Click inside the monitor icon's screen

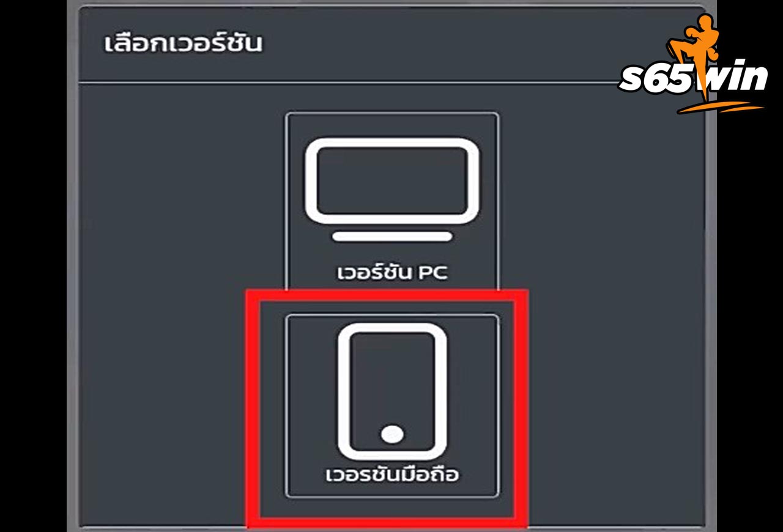[x=391, y=181]
